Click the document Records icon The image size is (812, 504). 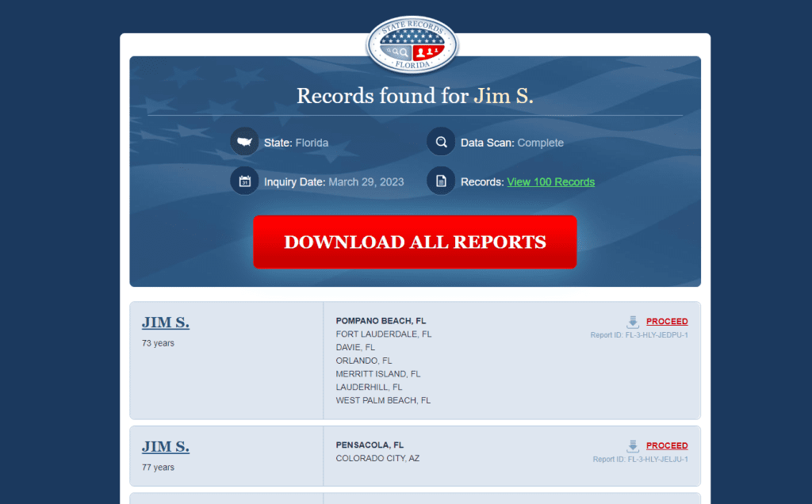pos(441,181)
